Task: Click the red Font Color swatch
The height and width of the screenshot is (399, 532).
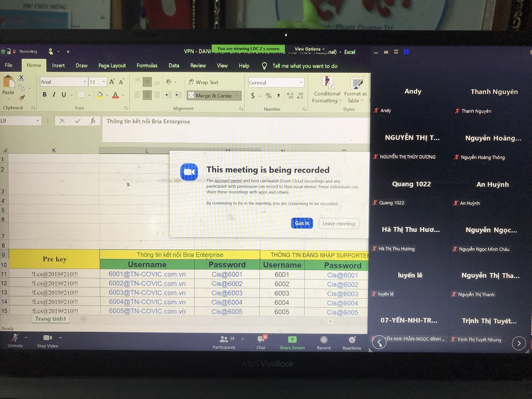Action: 115,95
